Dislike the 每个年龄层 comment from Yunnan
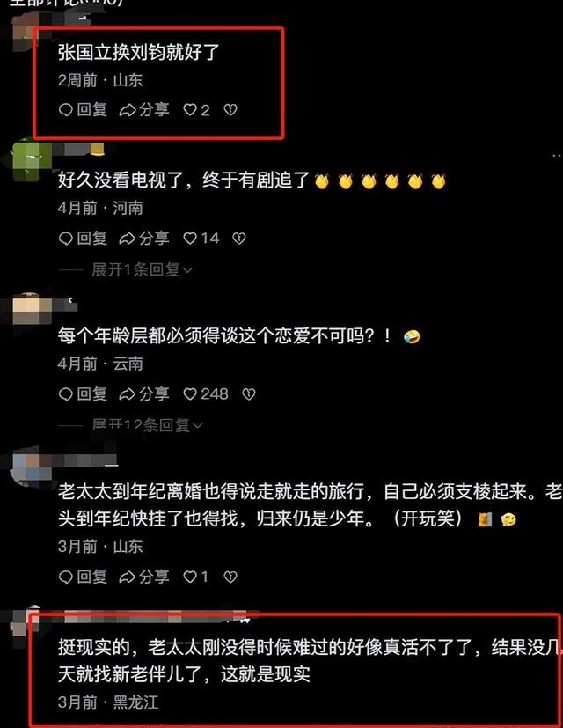 (x=249, y=394)
